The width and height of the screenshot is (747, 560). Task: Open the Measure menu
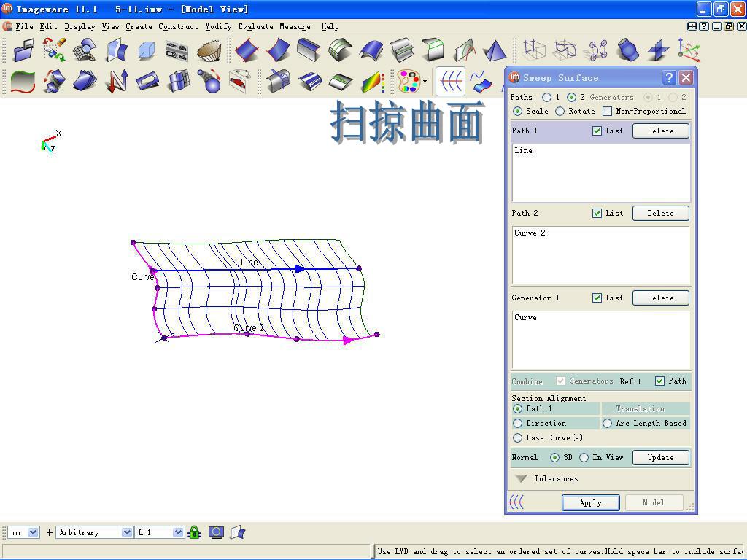[x=295, y=27]
